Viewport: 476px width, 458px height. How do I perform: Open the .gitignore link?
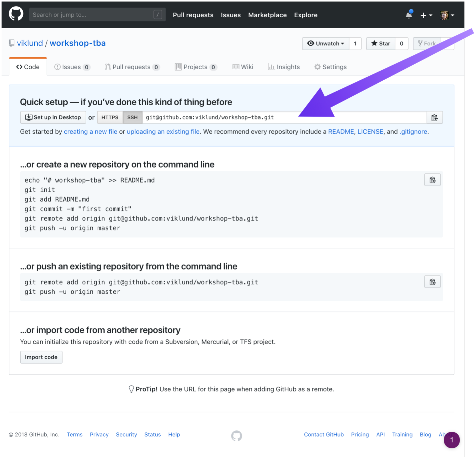[x=413, y=132]
